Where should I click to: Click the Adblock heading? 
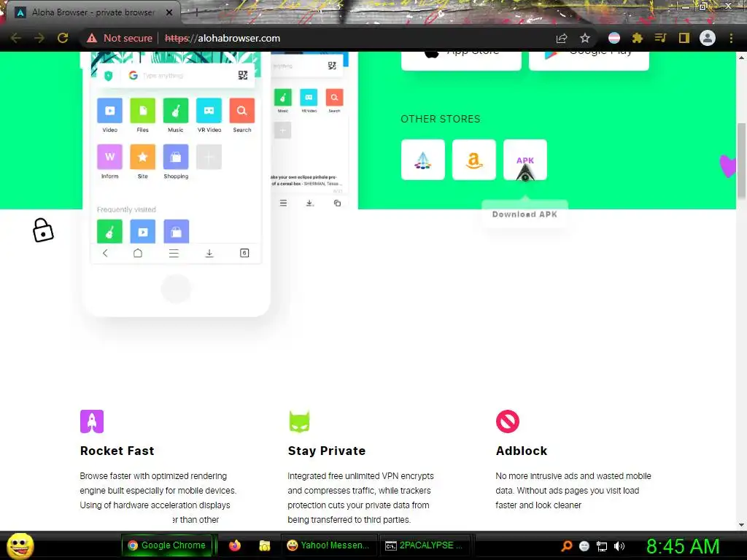[x=521, y=451]
